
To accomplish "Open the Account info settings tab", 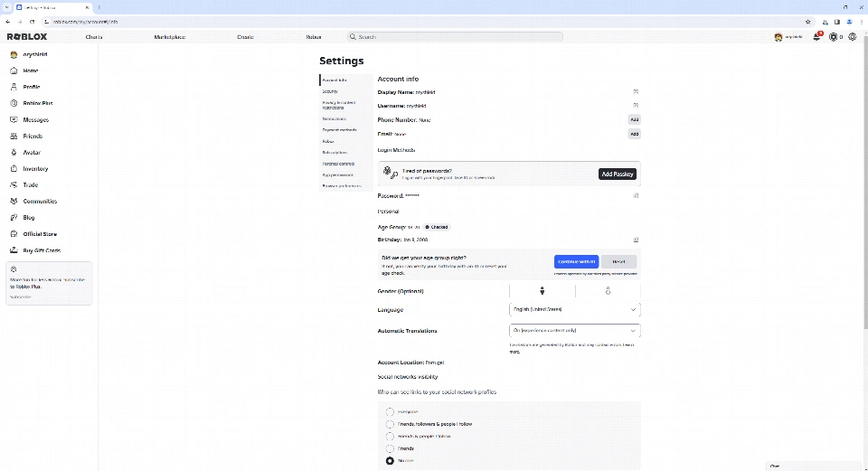I will click(345, 80).
